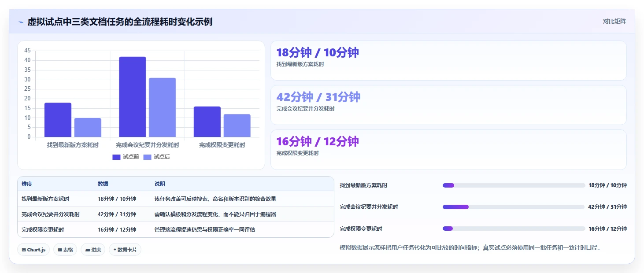This screenshot has height=273, width=644.
Task: Click the footnote starting 模拟数据展示
Action: tap(470, 248)
